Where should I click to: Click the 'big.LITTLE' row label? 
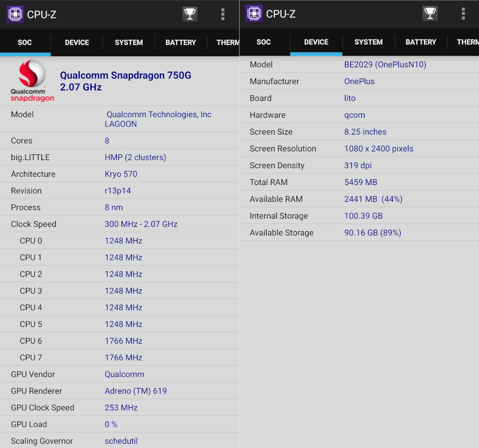[x=30, y=157]
